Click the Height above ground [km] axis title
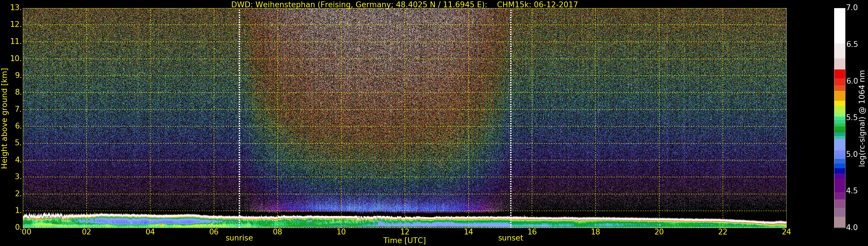868x246 pixels. coord(4,118)
